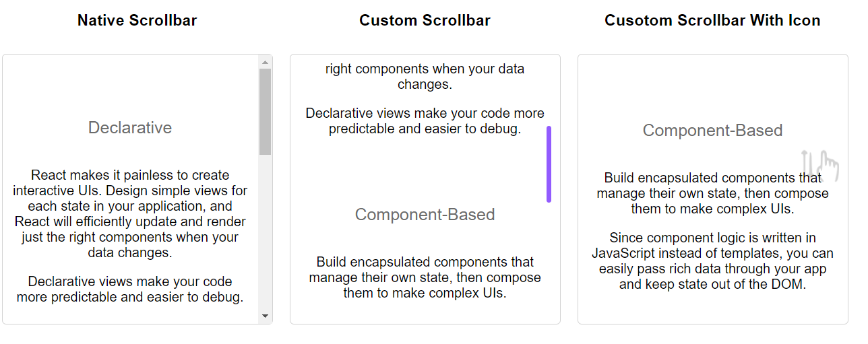Viewport: 868px width, 344px height.
Task: Click the purple custom scrollbar thumb
Action: point(549,164)
